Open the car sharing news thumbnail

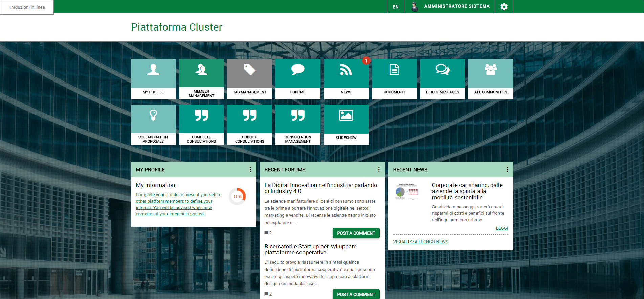click(x=406, y=192)
